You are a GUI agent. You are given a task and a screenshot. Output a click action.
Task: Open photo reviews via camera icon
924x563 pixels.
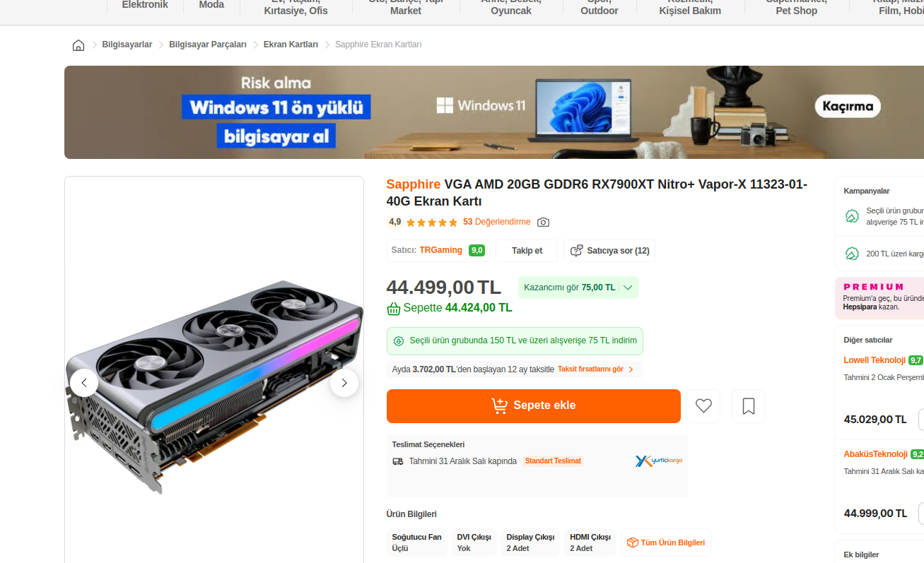coord(543,223)
